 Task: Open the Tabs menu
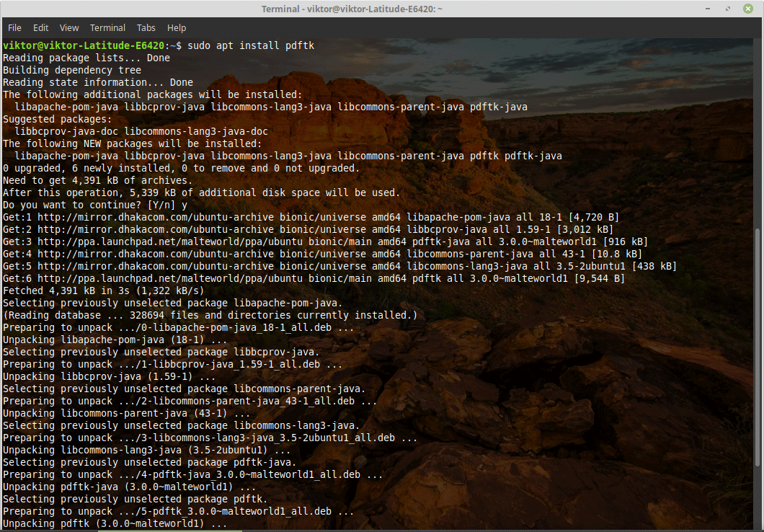pos(146,28)
